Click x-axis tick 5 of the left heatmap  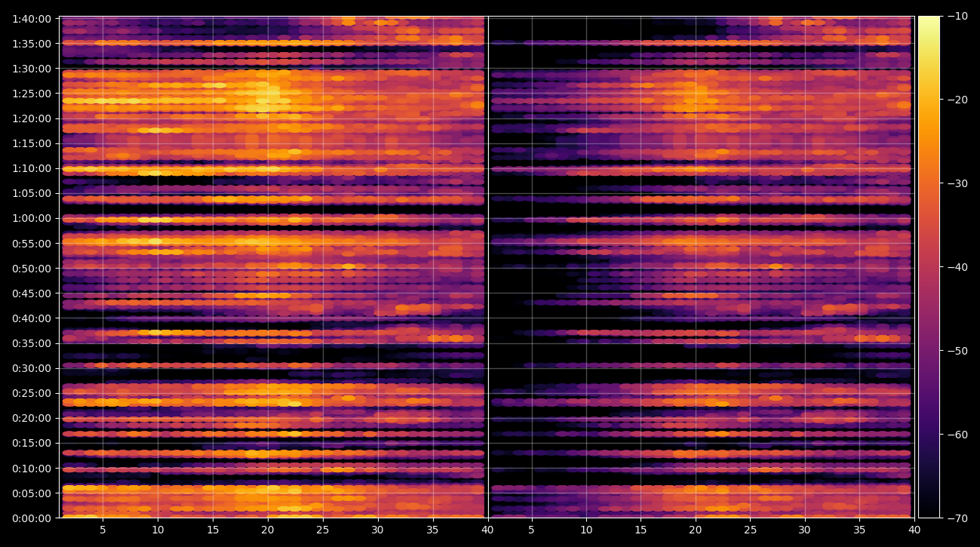pyautogui.click(x=103, y=530)
